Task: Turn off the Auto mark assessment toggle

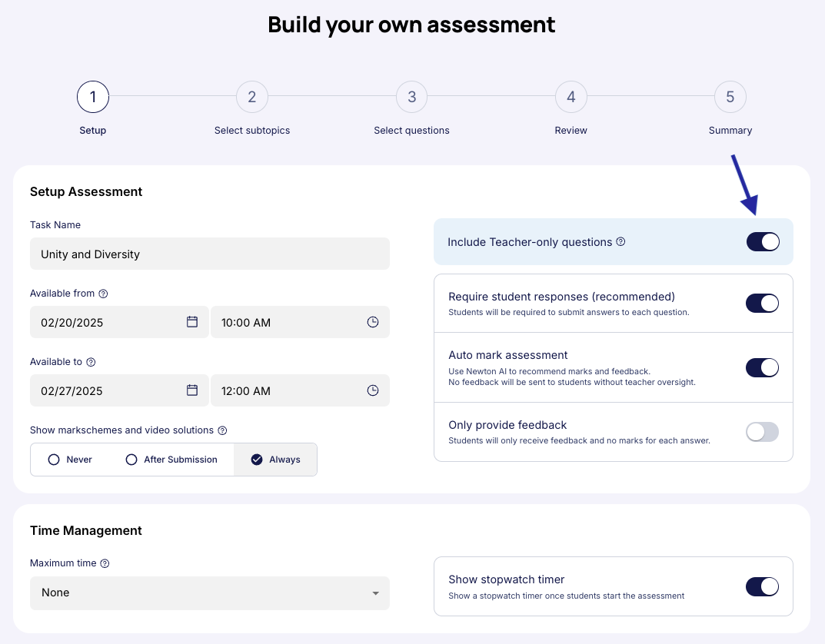Action: pos(762,367)
